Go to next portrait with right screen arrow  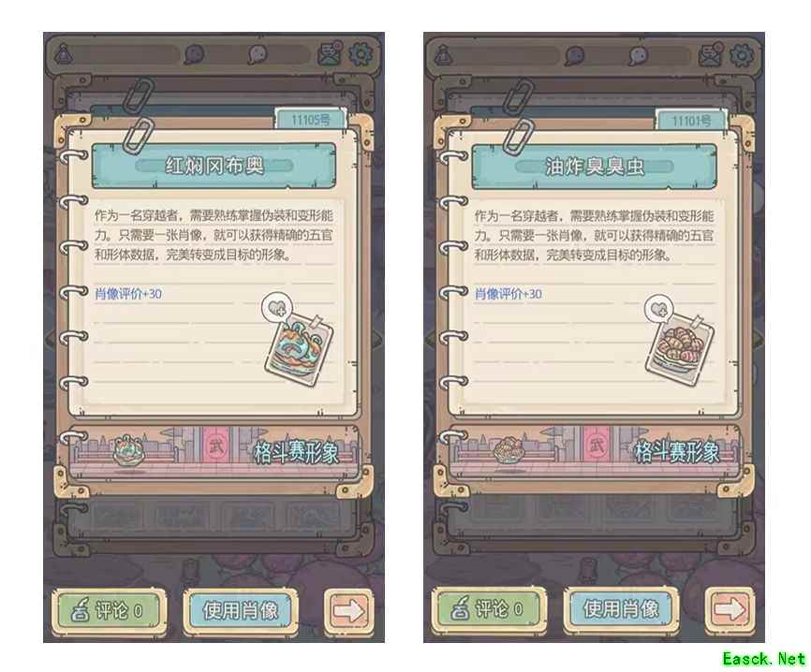click(x=730, y=609)
